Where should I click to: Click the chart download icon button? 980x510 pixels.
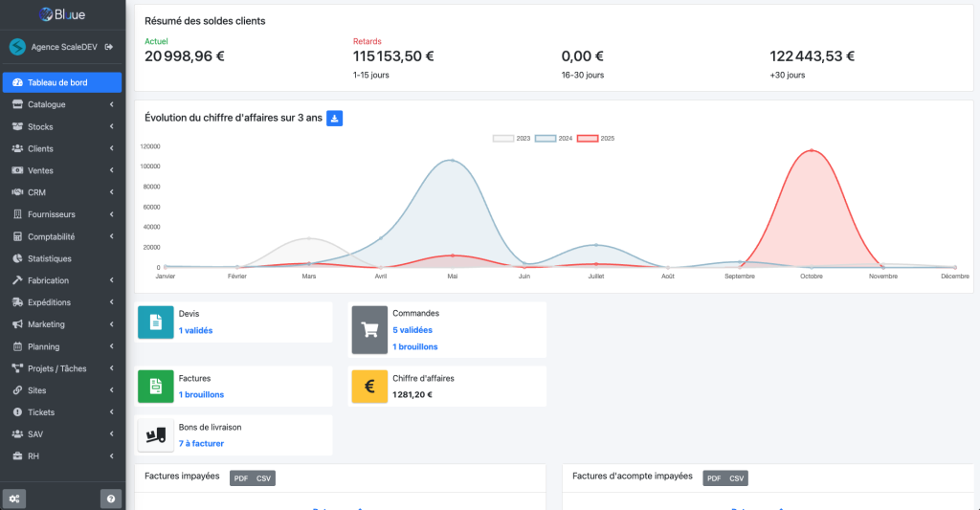(x=335, y=119)
